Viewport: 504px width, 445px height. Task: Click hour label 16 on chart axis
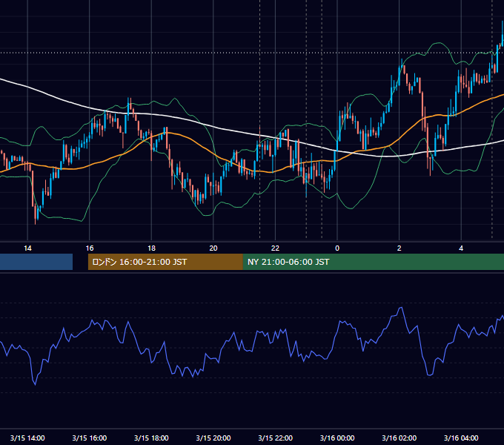click(x=90, y=248)
